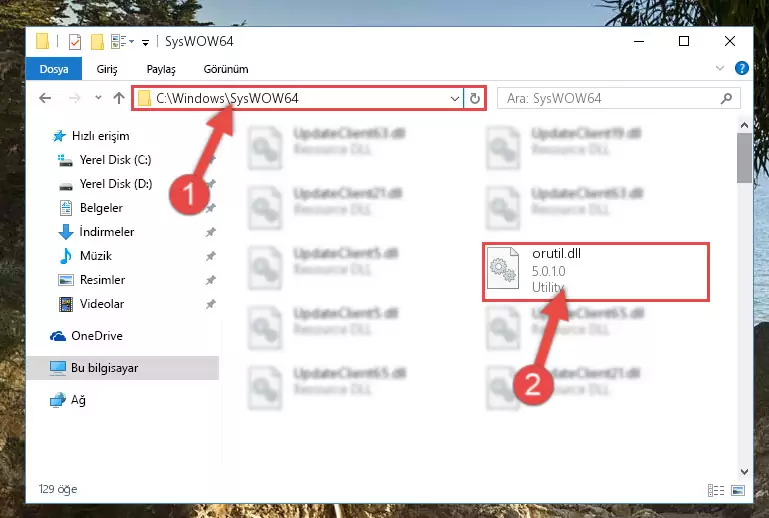Viewport: 769px width, 518px height.
Task: Click the Properties quick access icon
Action: point(75,42)
